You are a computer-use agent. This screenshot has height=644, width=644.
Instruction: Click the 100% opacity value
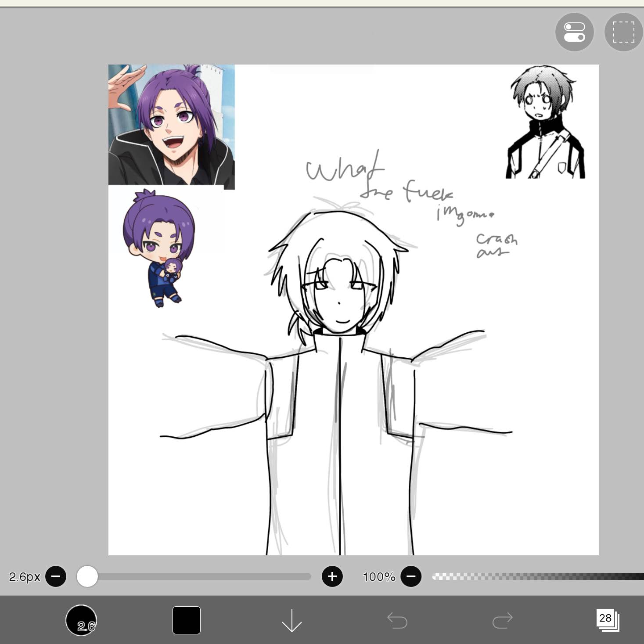coord(379,576)
